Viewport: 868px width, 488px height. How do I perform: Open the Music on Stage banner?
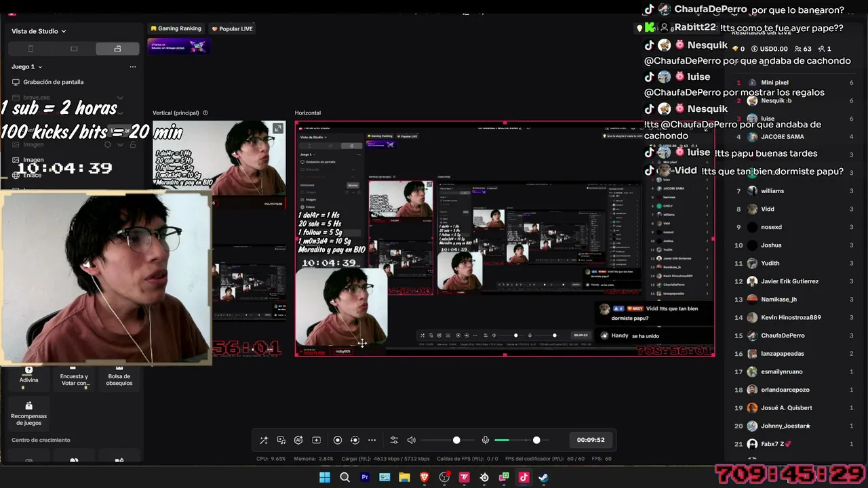[179, 46]
